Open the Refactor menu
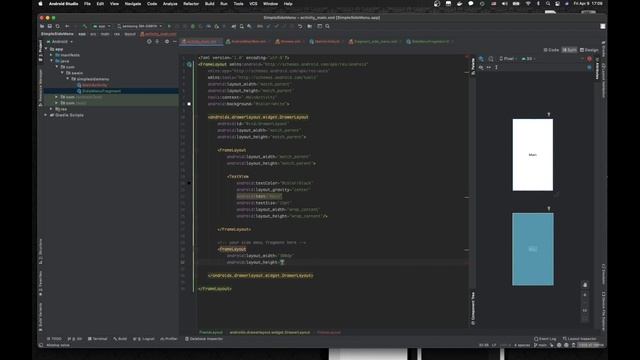Screen dimensions: 640x360 191,4
